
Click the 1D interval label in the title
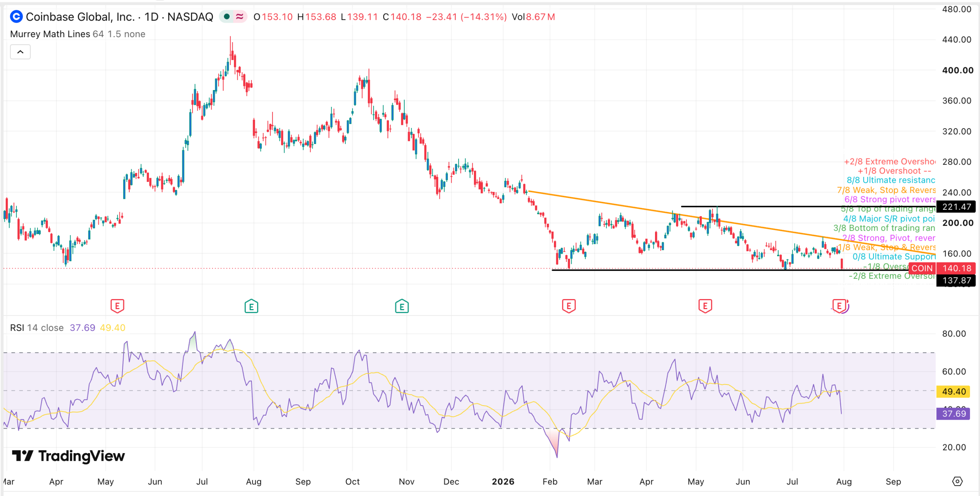(x=151, y=16)
